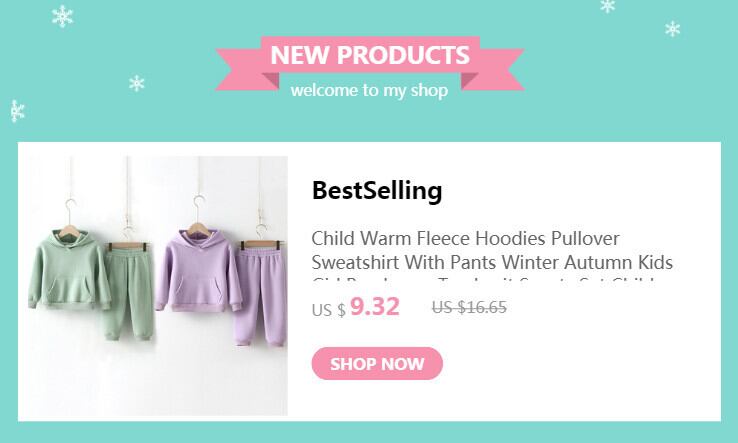This screenshot has width=738, height=443.
Task: Click the green hoodie in the photo
Action: [x=69, y=269]
